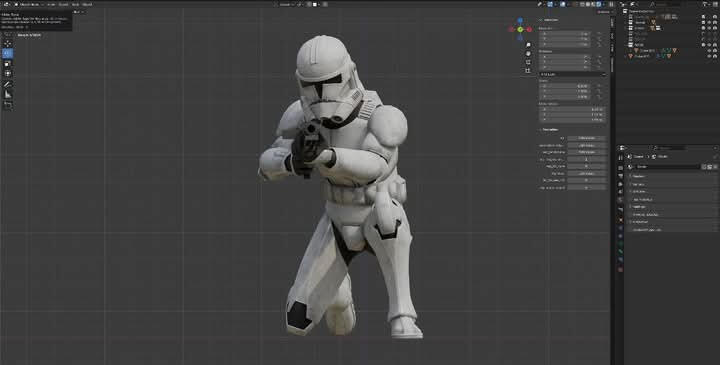Toggle show gizmo icon in viewport header

[x=550, y=5]
